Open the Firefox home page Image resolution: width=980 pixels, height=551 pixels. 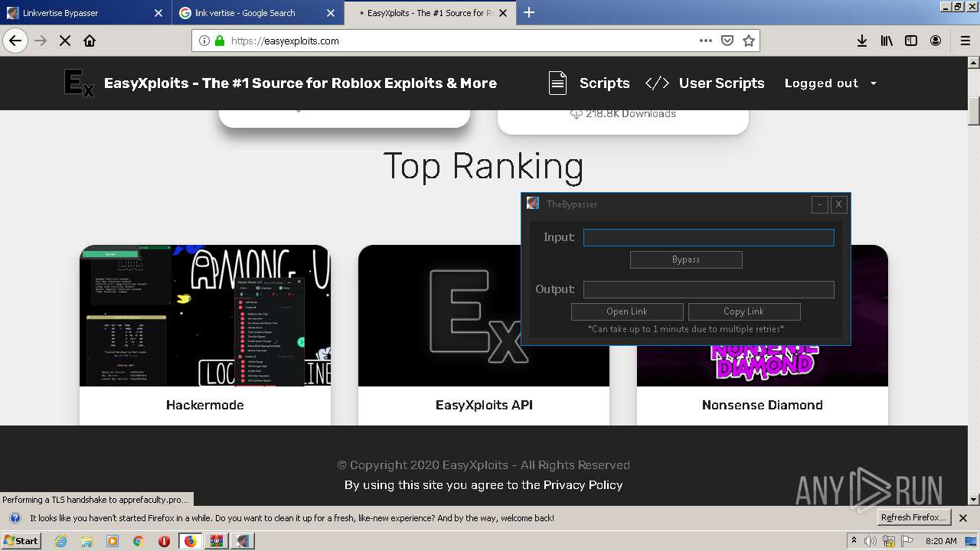(90, 41)
